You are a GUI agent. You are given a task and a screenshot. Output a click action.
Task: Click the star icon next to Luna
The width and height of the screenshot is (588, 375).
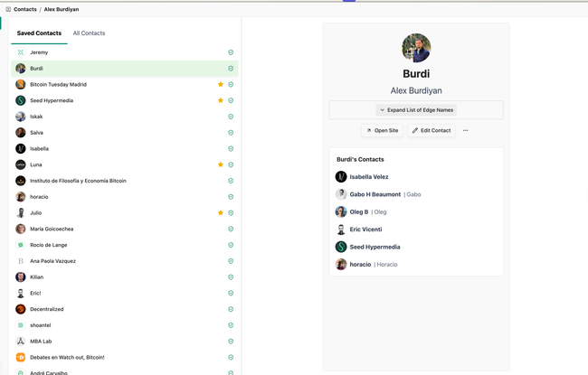(221, 164)
